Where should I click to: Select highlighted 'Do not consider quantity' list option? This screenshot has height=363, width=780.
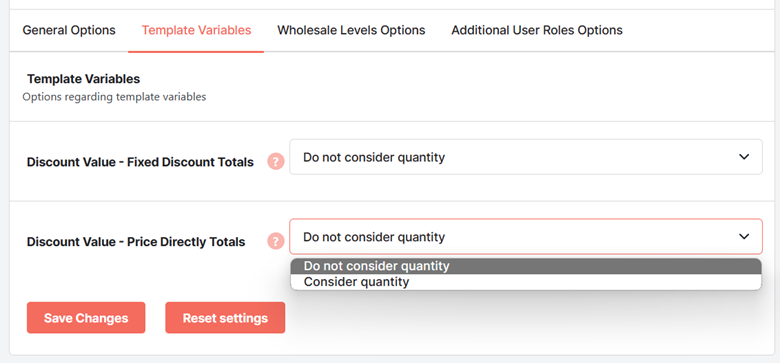[526, 266]
